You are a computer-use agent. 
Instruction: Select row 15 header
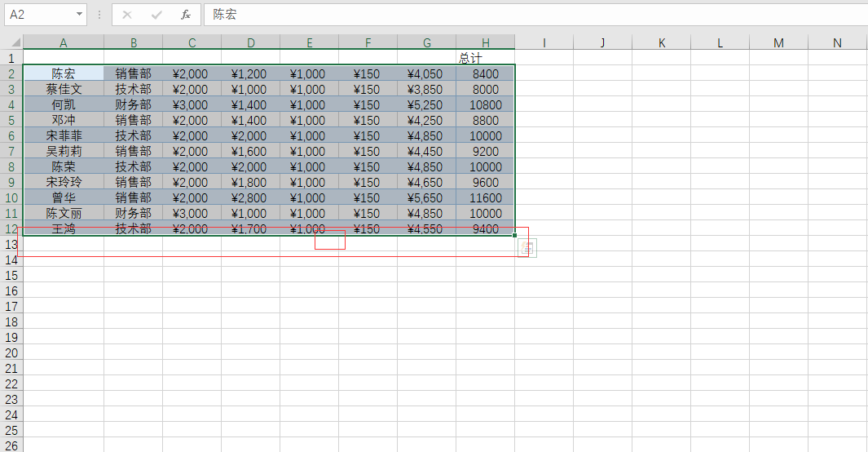(x=11, y=275)
